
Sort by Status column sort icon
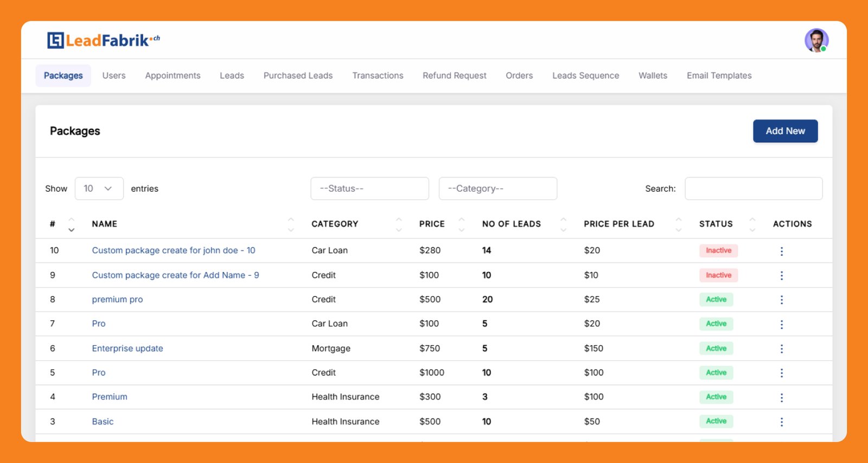tap(752, 224)
